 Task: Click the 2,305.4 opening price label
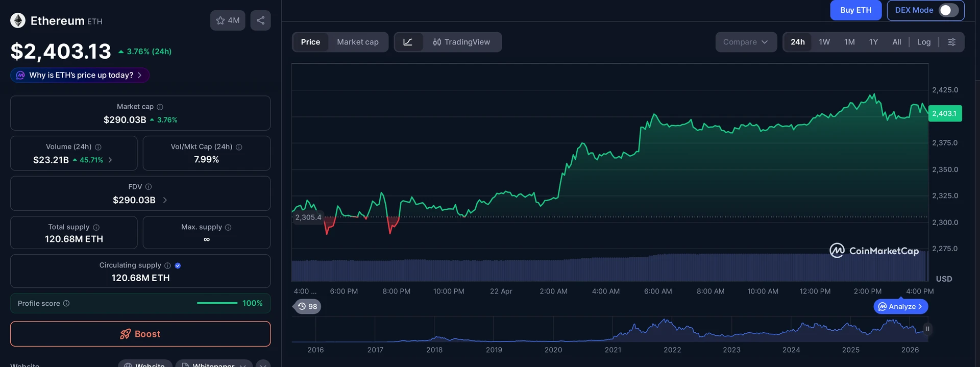coord(308,217)
